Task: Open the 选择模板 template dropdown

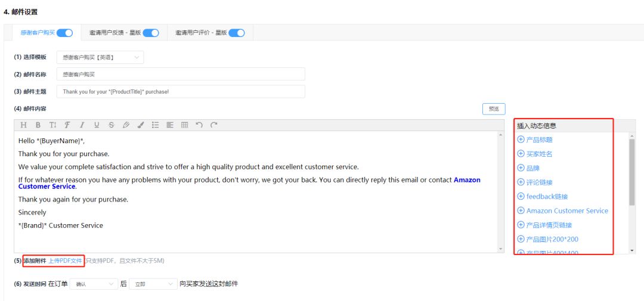Action: (x=100, y=58)
